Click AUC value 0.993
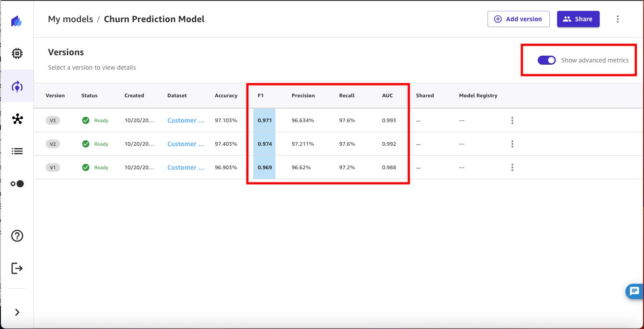 389,120
